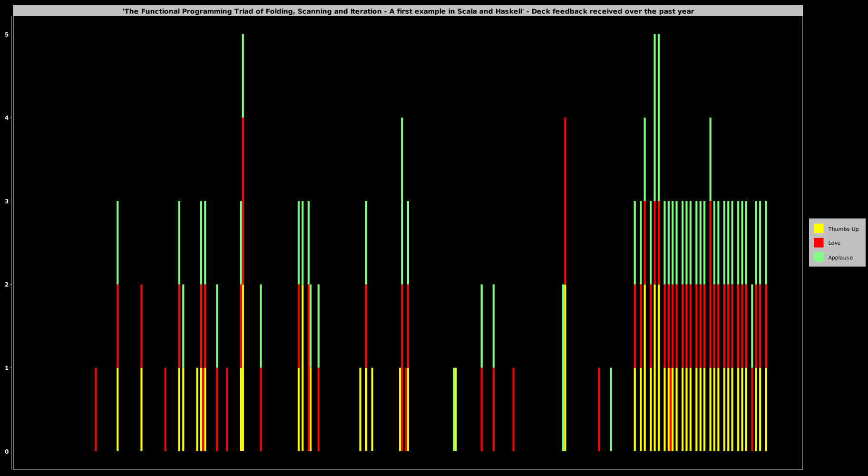Click the red Love legend swatch
This screenshot has width=868, height=476.
pyautogui.click(x=819, y=243)
